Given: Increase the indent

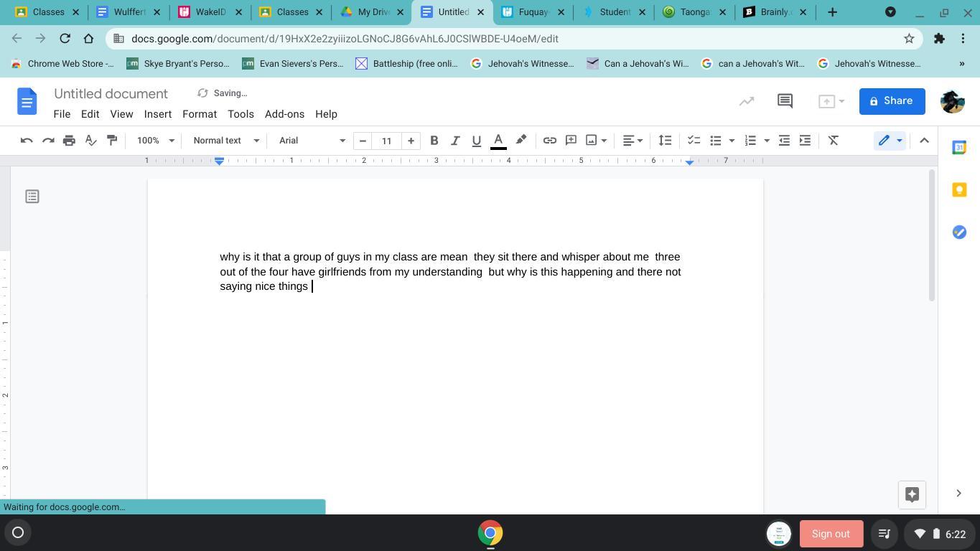Looking at the screenshot, I should pos(805,141).
